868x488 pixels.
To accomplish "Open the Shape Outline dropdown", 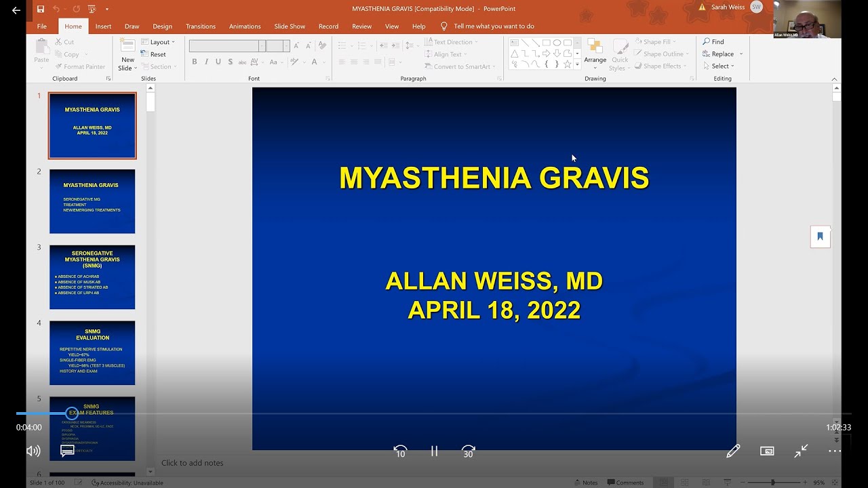I will pos(661,54).
